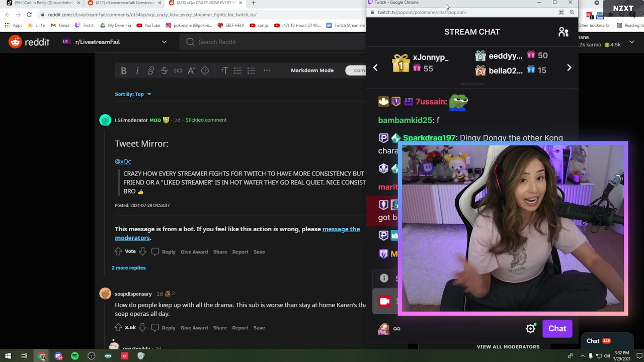Screen dimensions: 644x362
Task: Open LSFmoderator's profile
Action: [131, 120]
